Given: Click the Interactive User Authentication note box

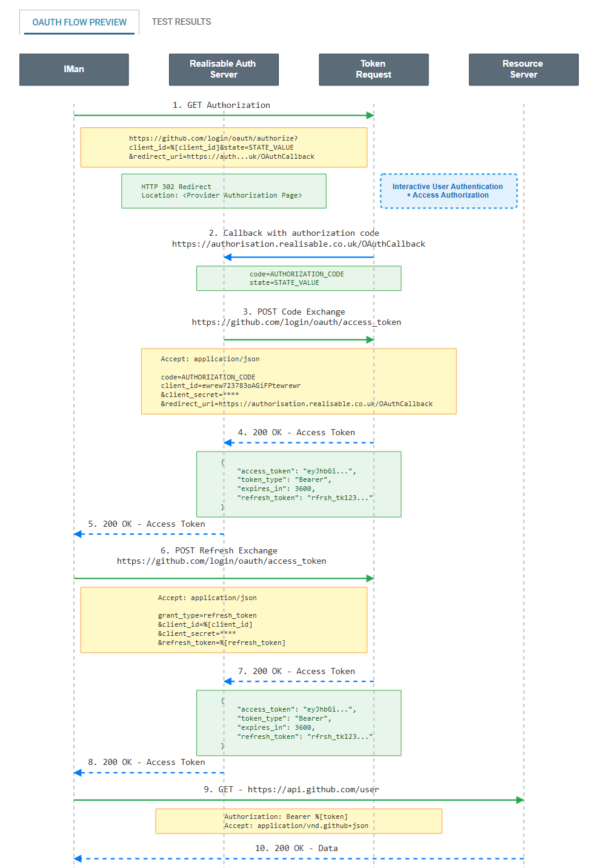Looking at the screenshot, I should coord(448,191).
